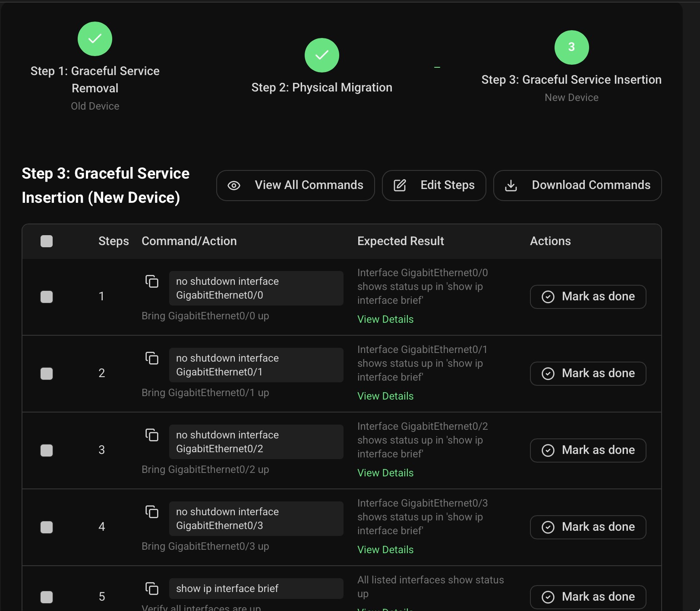The height and width of the screenshot is (611, 700).
Task: Click the 'Old Device' subtitle under Step 1
Action: [95, 106]
